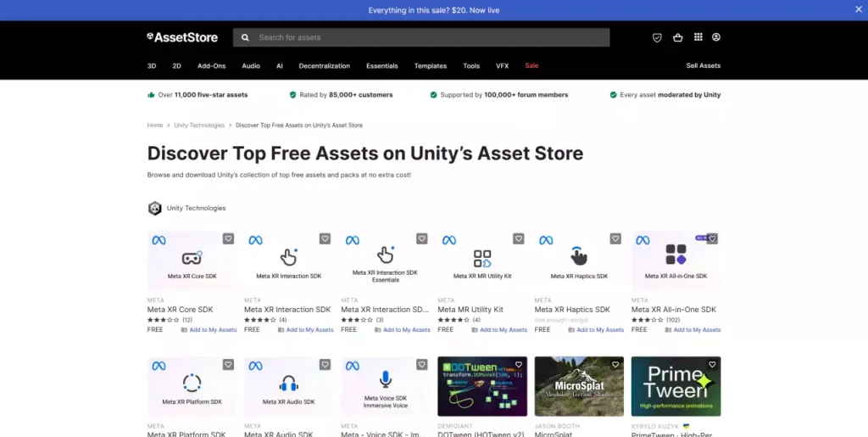Click the AssetStore logo

(182, 37)
